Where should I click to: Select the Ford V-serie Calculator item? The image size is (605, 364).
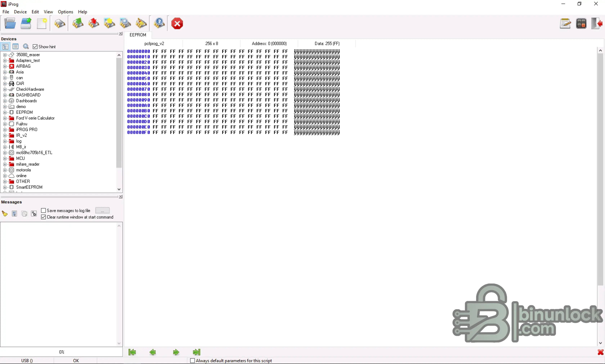click(35, 118)
